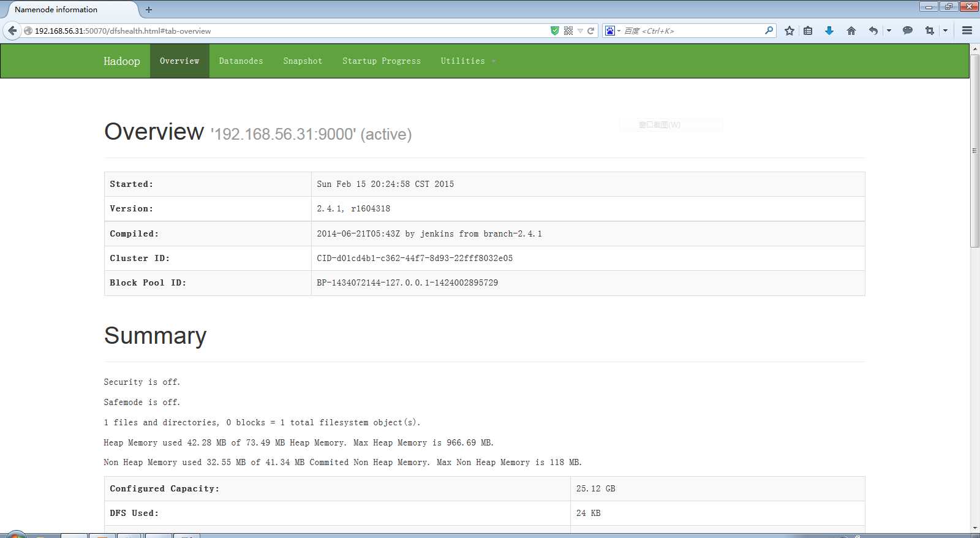Click the URL address bar

tap(288, 31)
